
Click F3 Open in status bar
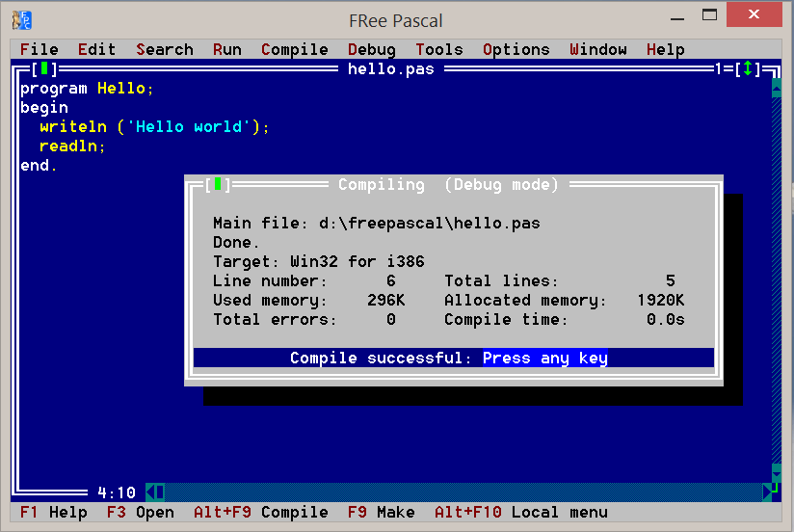tap(141, 512)
